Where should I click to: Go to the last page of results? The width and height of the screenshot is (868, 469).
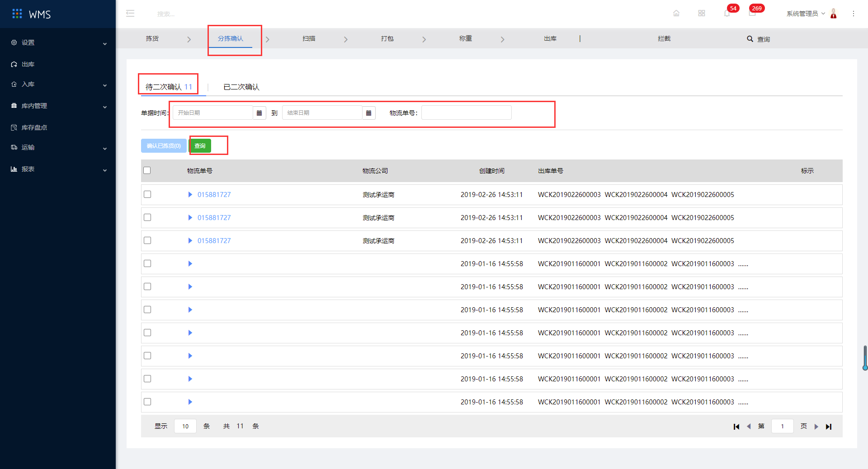[x=828, y=427]
